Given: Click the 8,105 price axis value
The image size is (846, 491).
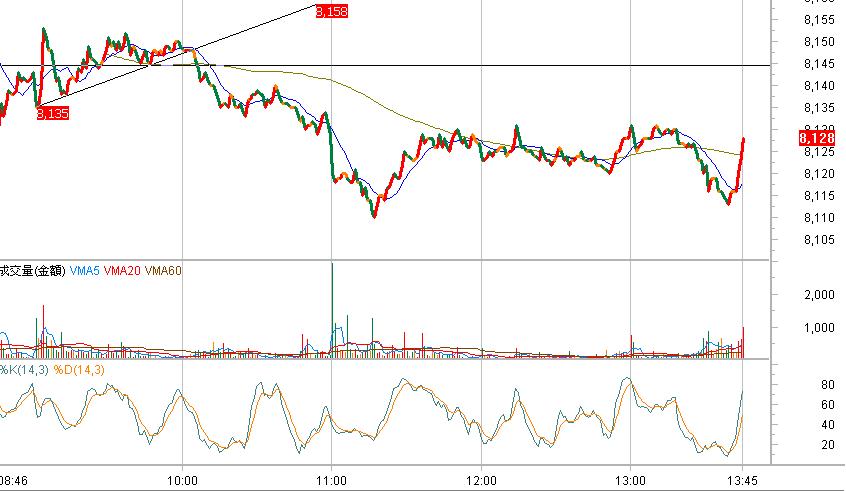Looking at the screenshot, I should pyautogui.click(x=819, y=240).
